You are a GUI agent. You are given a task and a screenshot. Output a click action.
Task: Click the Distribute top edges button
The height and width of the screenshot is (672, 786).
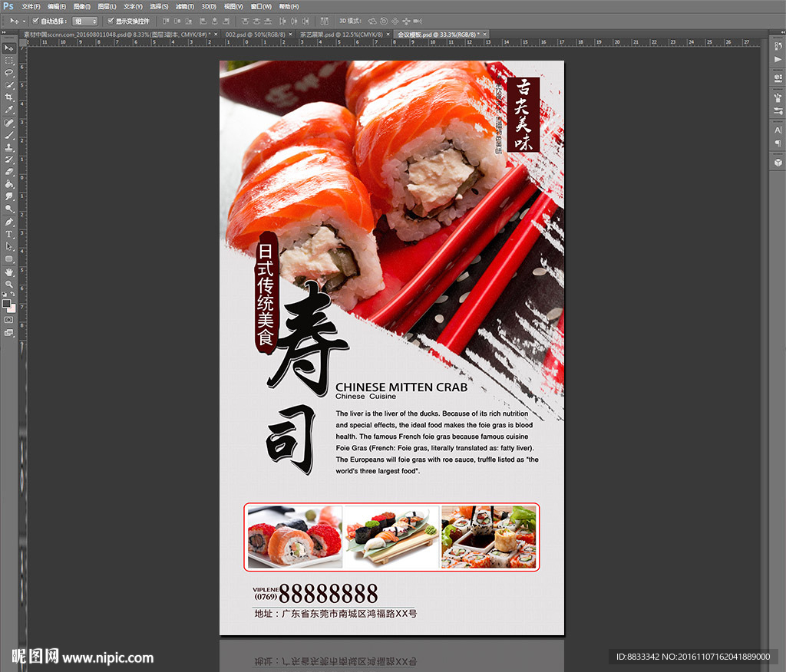click(245, 21)
